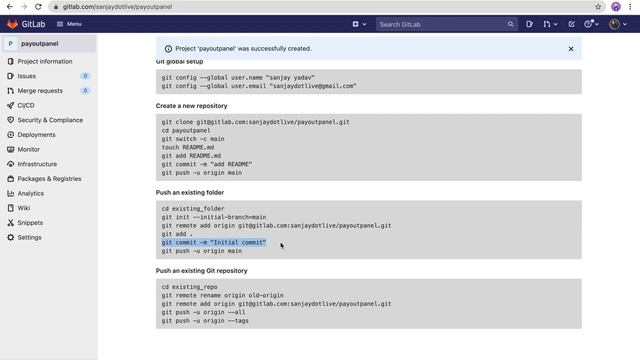Click the browser address bar URL
This screenshot has width=640, height=360.
(x=117, y=7)
